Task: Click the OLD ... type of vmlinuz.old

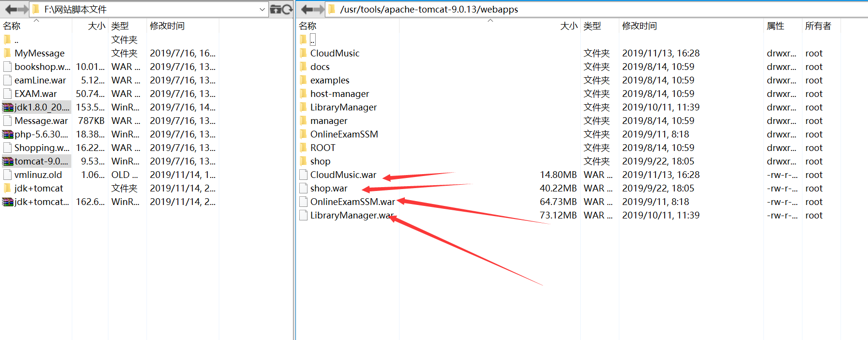Action: point(125,175)
